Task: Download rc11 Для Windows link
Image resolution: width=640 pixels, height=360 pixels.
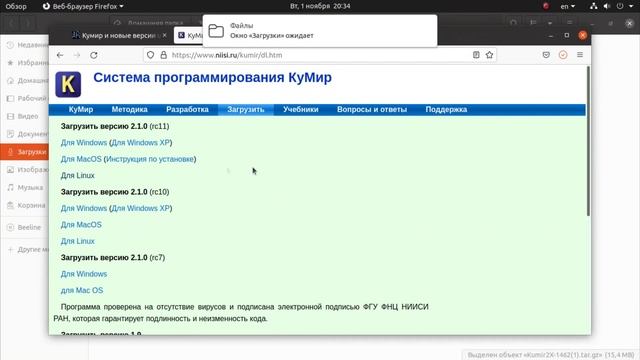Action: tap(84, 143)
